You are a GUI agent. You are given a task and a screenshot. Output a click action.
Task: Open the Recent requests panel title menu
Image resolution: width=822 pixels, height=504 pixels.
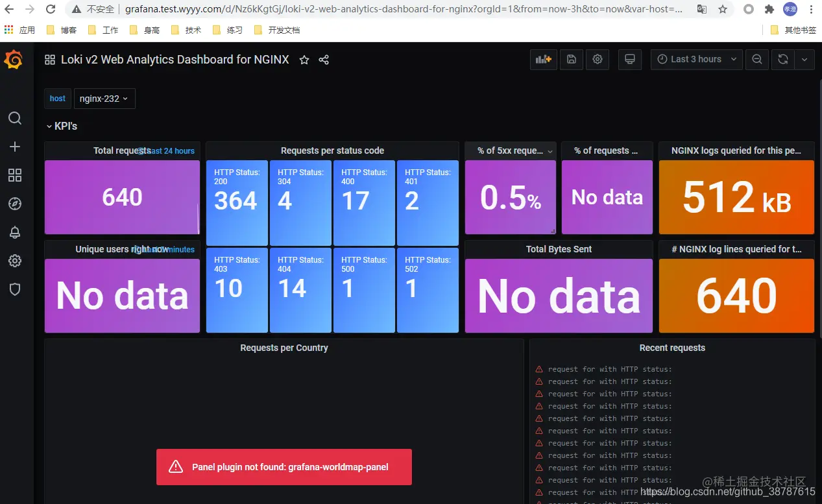click(672, 348)
